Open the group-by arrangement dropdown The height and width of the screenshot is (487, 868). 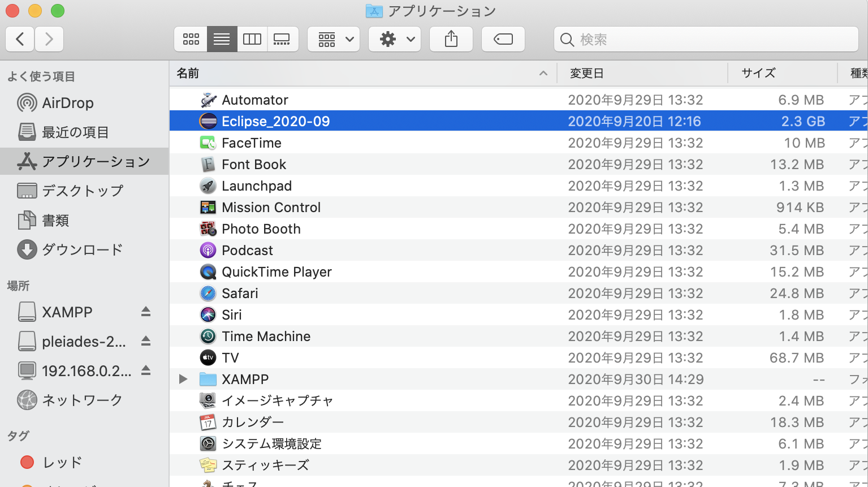[334, 39]
